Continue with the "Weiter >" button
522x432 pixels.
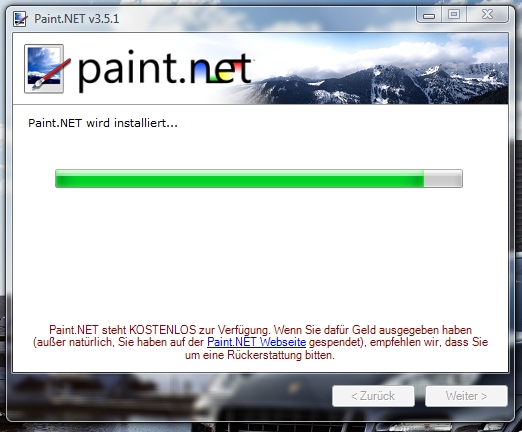coord(466,396)
